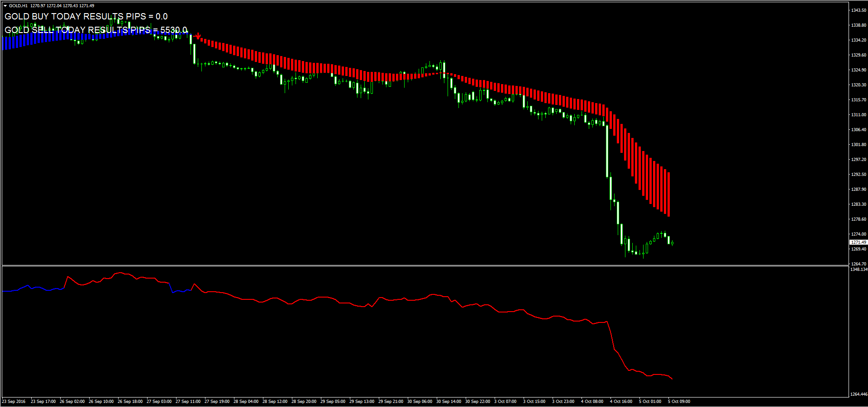
Task: Click the 1278.60 price axis label
Action: point(858,219)
